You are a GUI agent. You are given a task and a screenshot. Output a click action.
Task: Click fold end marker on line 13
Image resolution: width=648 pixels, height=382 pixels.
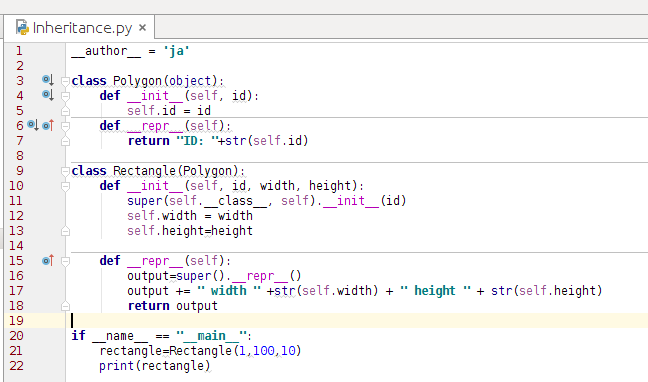[65, 232]
